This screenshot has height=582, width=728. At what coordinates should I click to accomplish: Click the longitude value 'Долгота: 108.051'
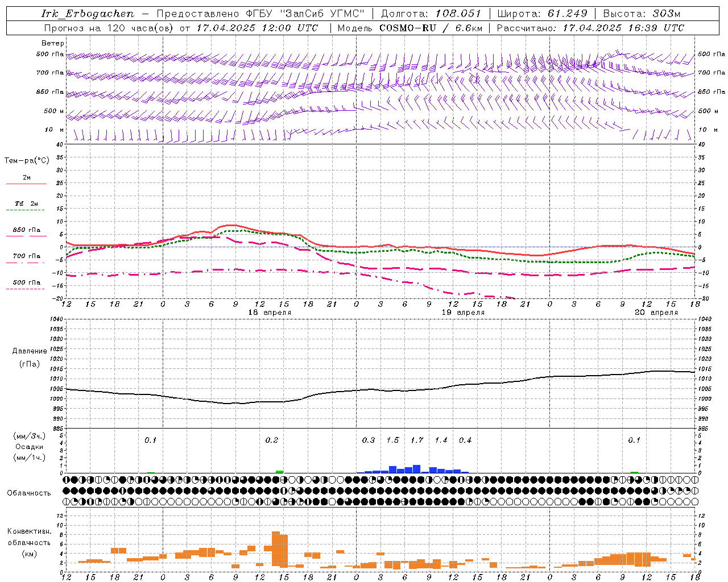point(431,14)
